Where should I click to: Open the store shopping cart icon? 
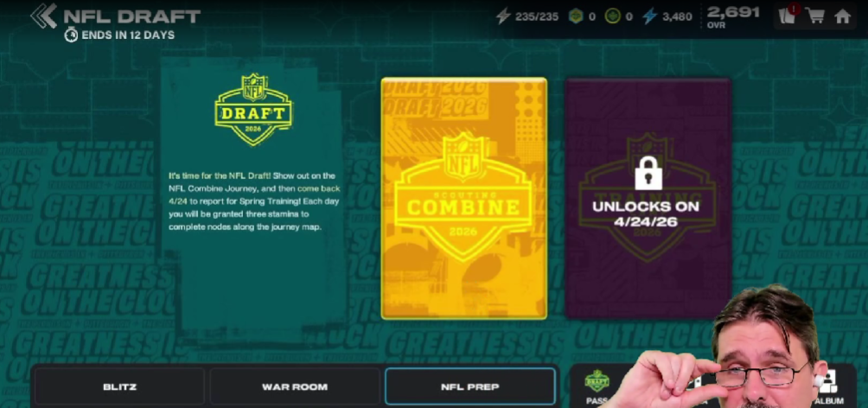pos(815,16)
